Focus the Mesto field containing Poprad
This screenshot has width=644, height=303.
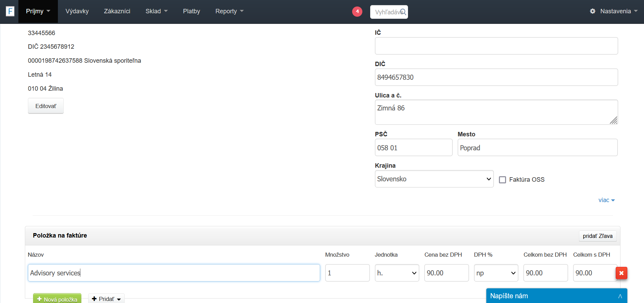tap(537, 148)
